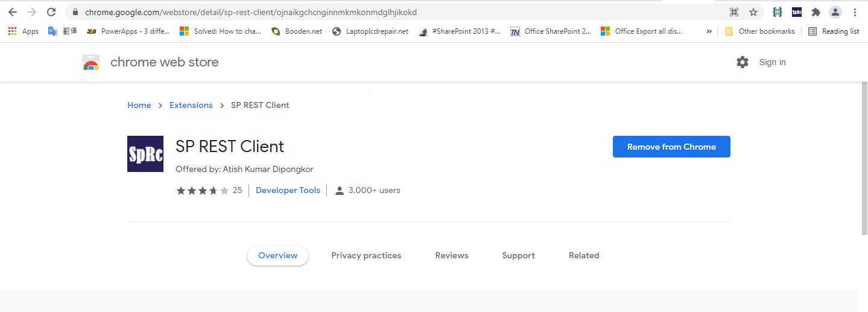868x312 pixels.
Task: Go to the Home breadcrumb
Action: 139,105
